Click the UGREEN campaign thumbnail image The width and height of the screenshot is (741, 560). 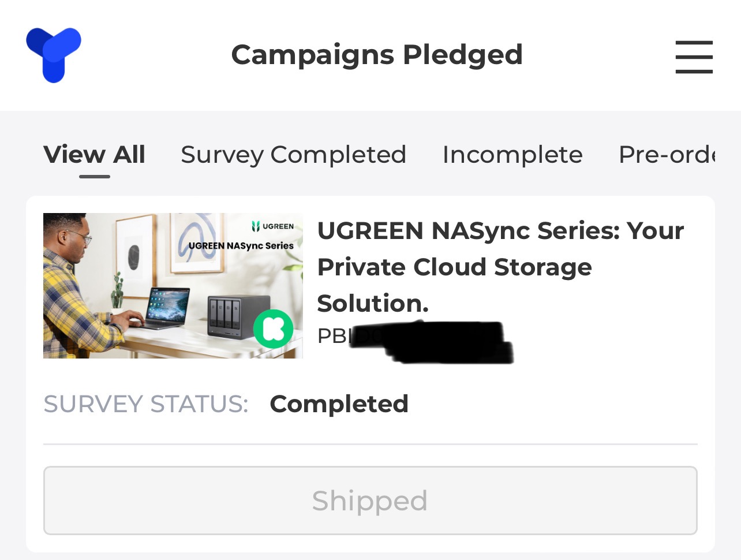(173, 285)
